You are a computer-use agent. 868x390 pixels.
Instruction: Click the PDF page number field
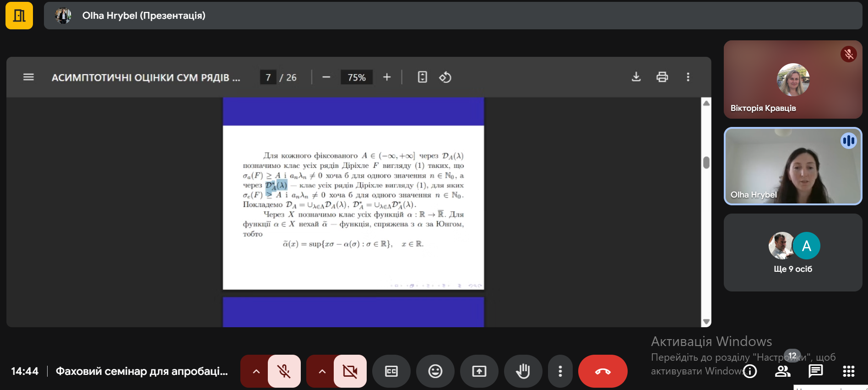(268, 77)
